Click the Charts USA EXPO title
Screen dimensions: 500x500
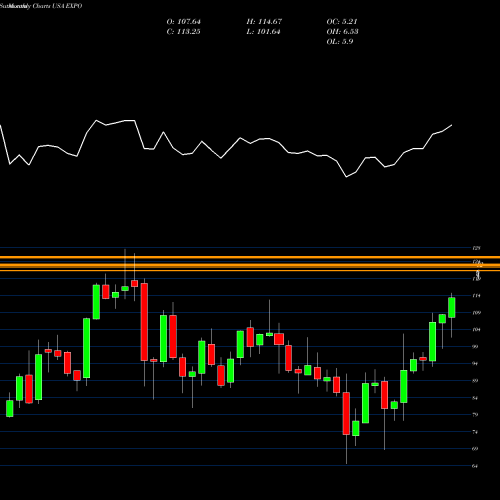[57, 6]
